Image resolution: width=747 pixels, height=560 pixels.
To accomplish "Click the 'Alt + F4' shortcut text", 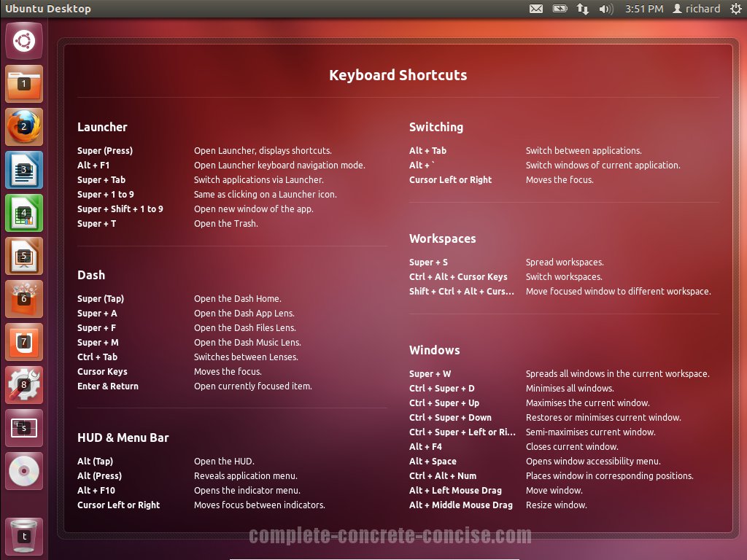I will click(x=425, y=447).
